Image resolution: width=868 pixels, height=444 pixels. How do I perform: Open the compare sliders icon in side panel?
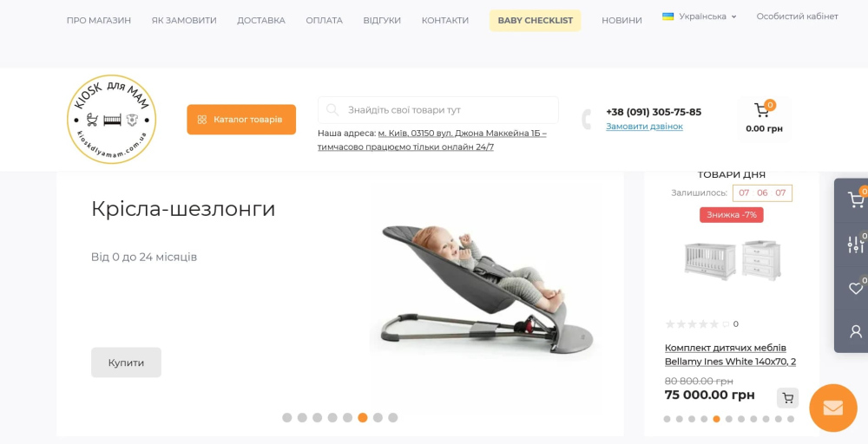click(856, 245)
